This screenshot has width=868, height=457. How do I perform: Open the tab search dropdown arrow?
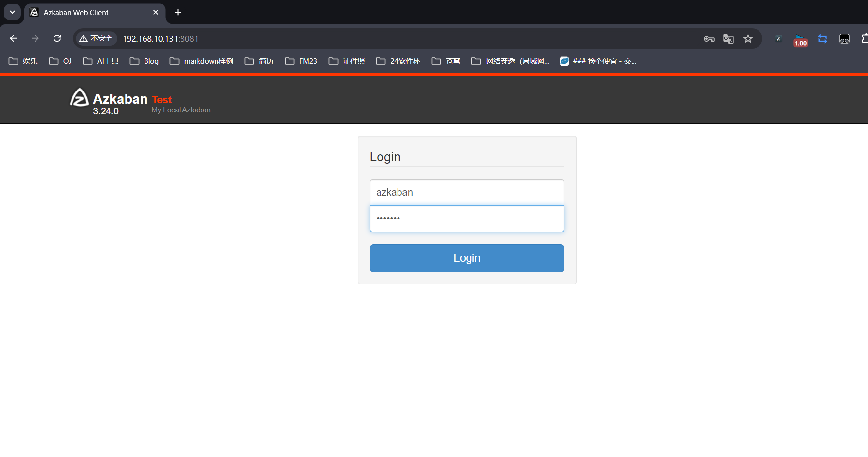[x=12, y=12]
